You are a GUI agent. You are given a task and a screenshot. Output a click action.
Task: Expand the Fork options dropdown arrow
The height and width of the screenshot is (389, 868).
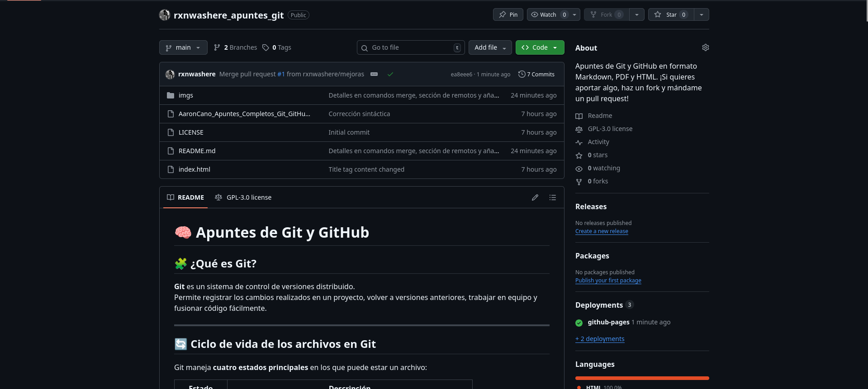(x=637, y=14)
